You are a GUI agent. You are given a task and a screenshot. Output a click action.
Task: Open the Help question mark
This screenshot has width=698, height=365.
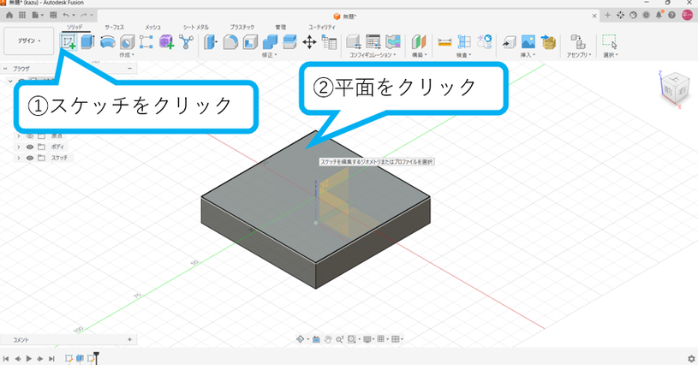click(672, 15)
